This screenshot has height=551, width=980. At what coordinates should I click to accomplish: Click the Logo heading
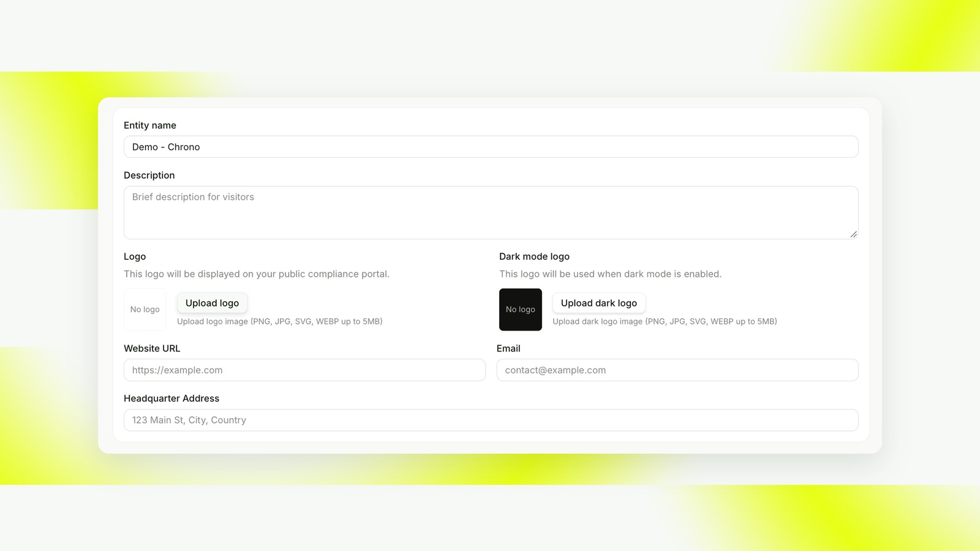(135, 257)
